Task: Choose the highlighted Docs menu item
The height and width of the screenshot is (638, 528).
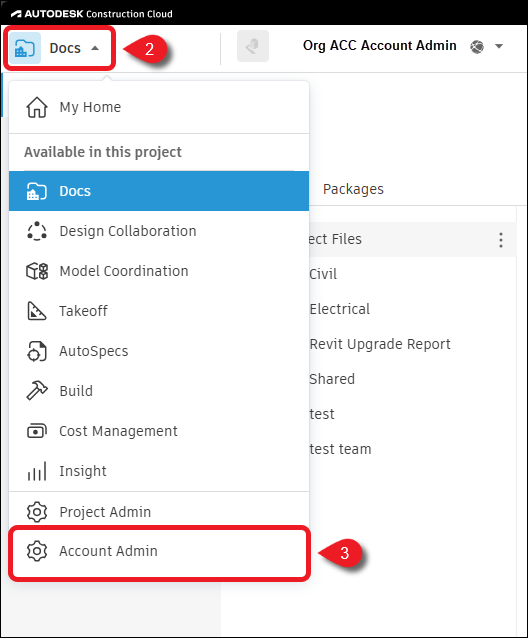Action: (159, 191)
